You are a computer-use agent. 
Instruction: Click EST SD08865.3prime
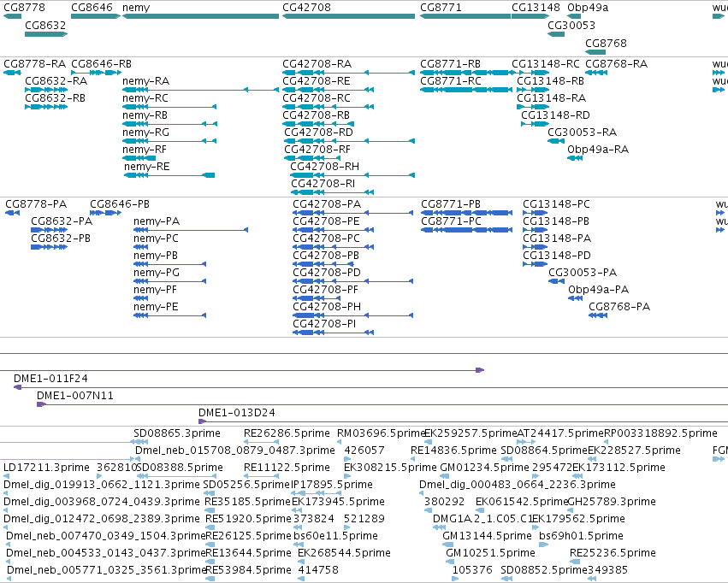[177, 433]
